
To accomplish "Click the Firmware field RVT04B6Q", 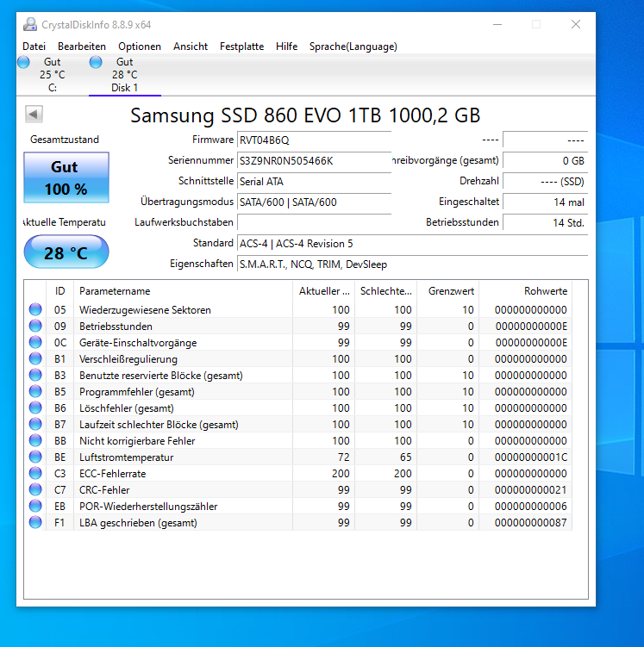I will click(x=314, y=140).
